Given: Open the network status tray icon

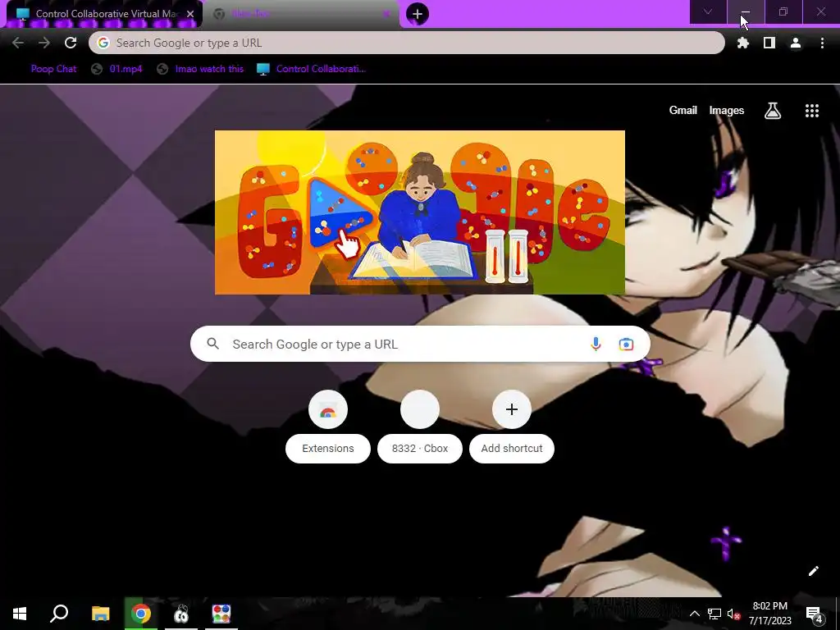Looking at the screenshot, I should (x=714, y=614).
